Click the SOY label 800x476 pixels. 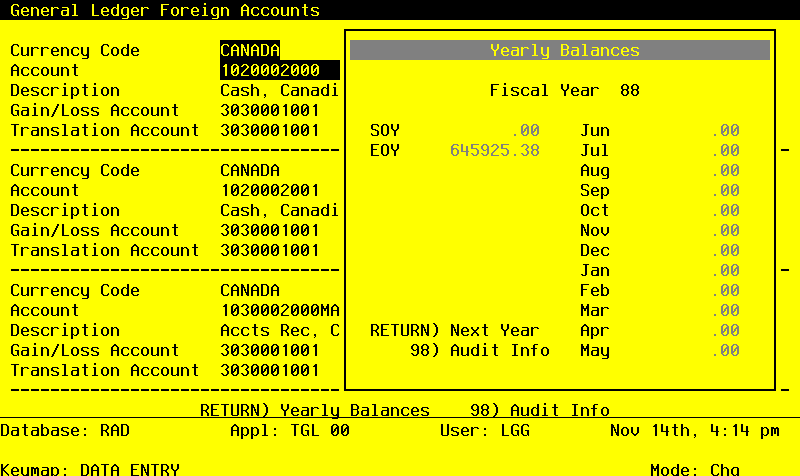pos(385,131)
